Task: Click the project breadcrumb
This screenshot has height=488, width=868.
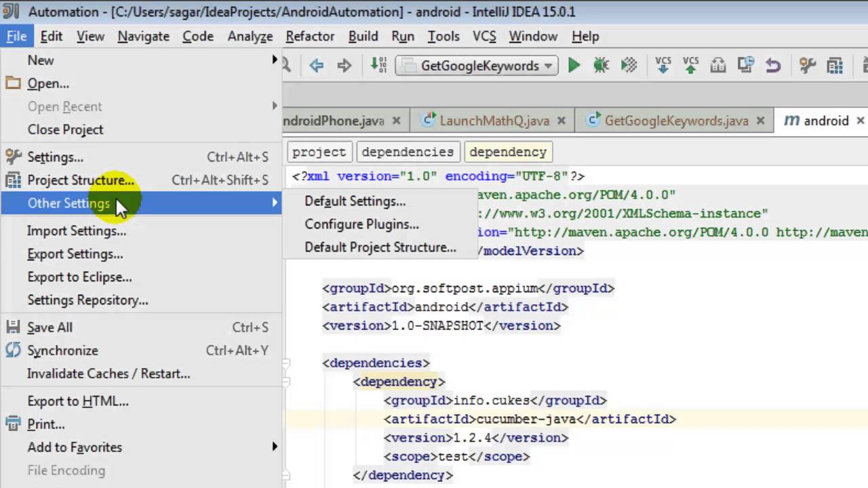Action: 319,152
